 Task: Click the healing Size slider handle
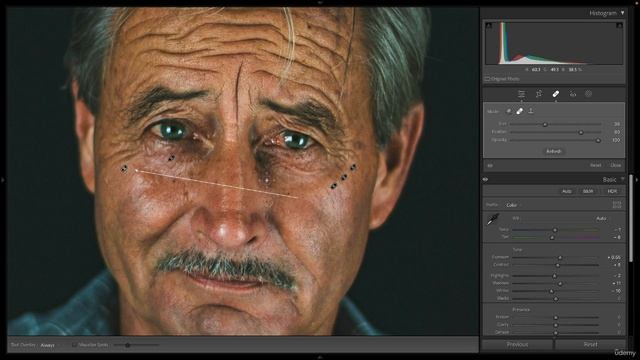545,124
